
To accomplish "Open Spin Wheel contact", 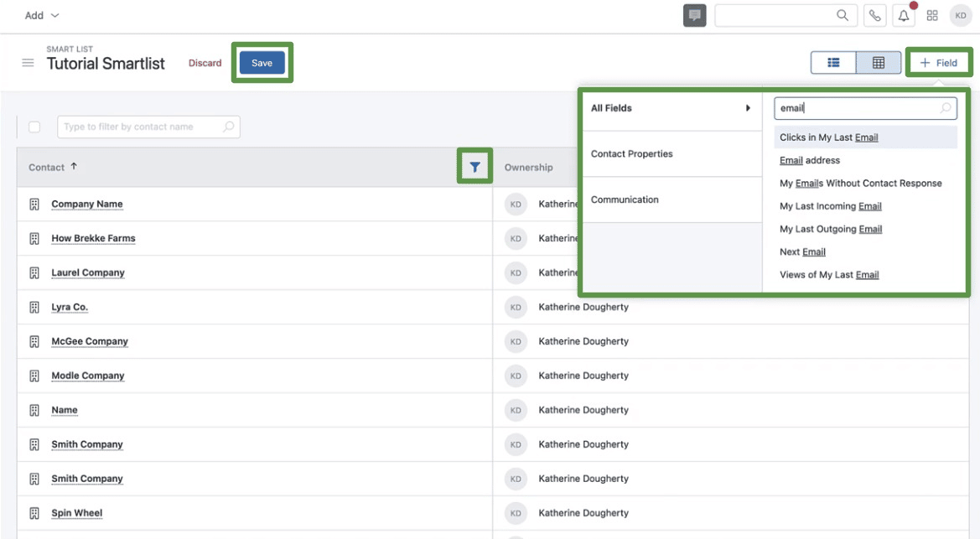I will point(77,513).
